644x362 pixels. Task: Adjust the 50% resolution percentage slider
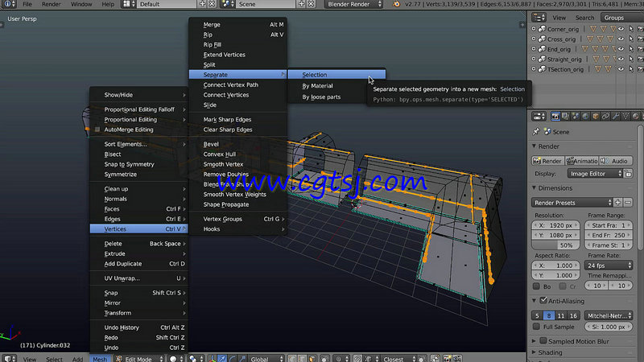[555, 245]
